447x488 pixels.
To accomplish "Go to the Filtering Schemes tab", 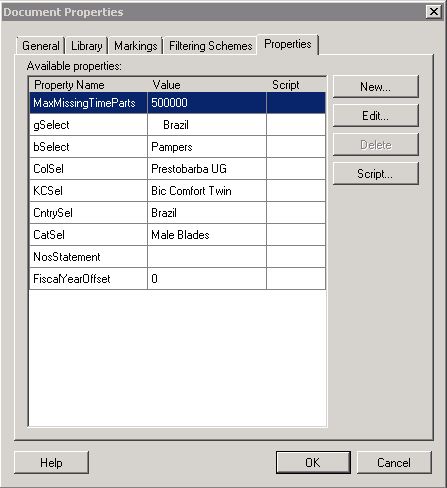I will (x=211, y=46).
